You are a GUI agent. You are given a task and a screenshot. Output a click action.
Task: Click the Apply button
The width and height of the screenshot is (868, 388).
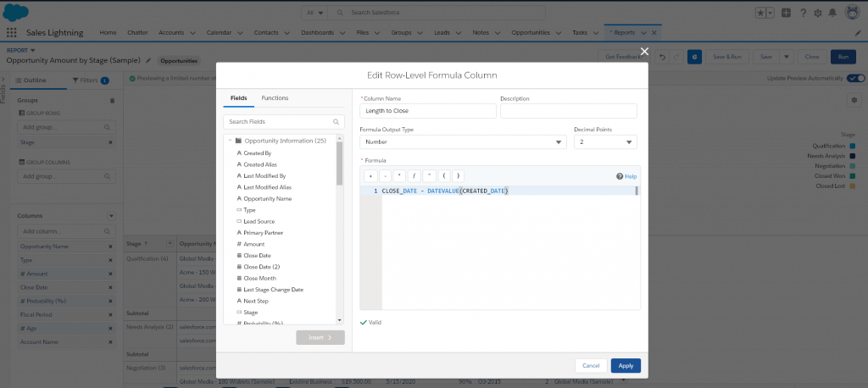click(626, 365)
